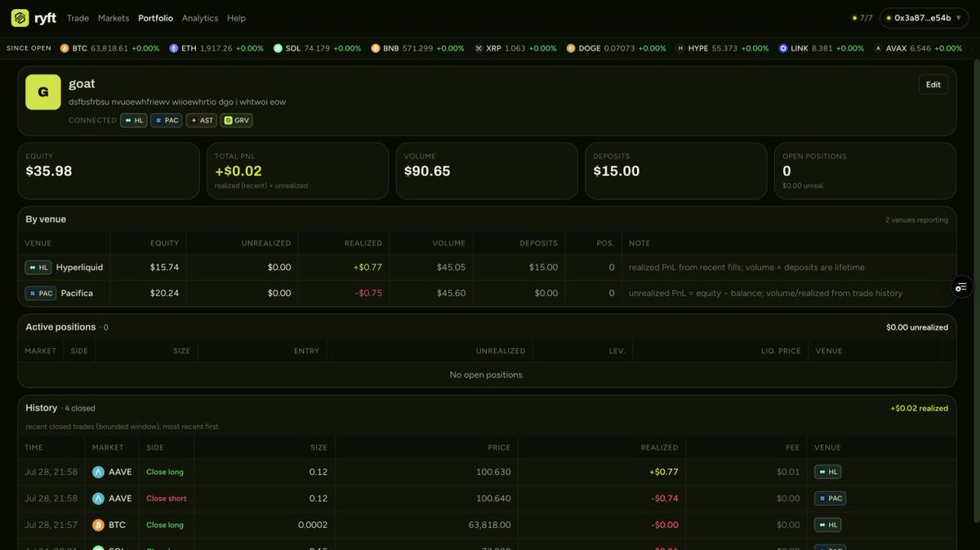Click the 63,818.00 price in the BTC row
This screenshot has height=550, width=980.
coord(490,525)
